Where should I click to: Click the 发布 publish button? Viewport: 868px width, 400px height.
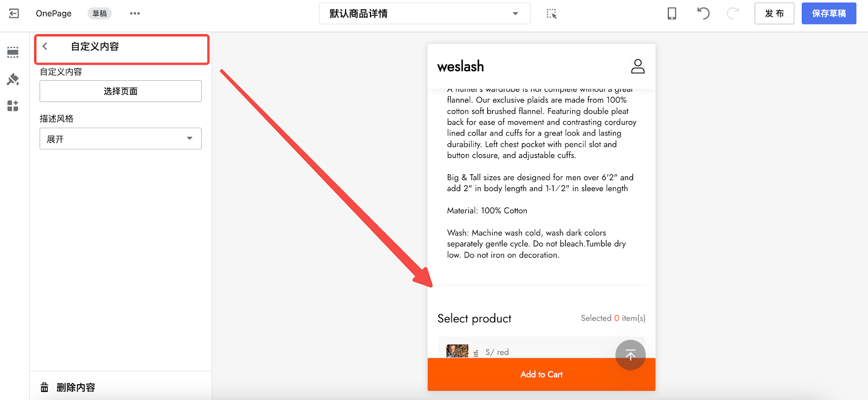(x=774, y=14)
